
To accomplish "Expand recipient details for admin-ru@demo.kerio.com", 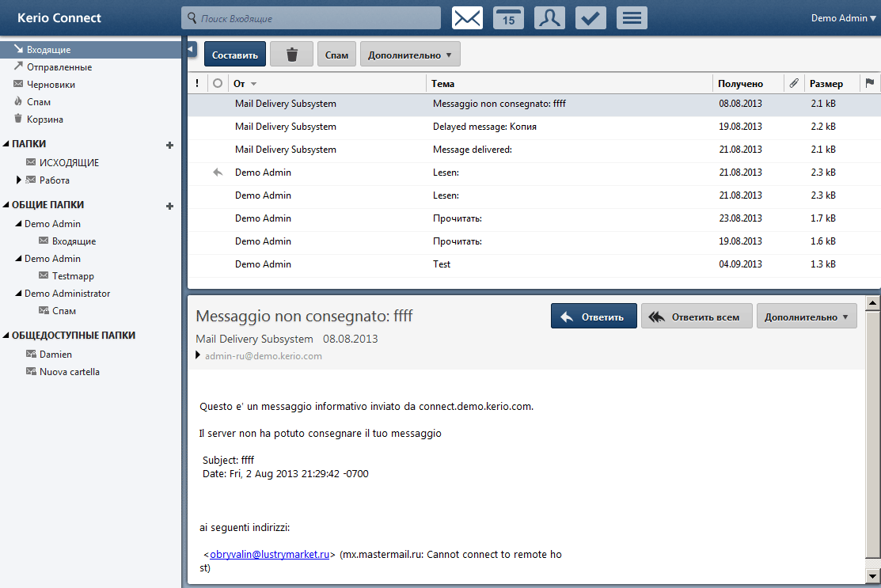I will pos(199,356).
